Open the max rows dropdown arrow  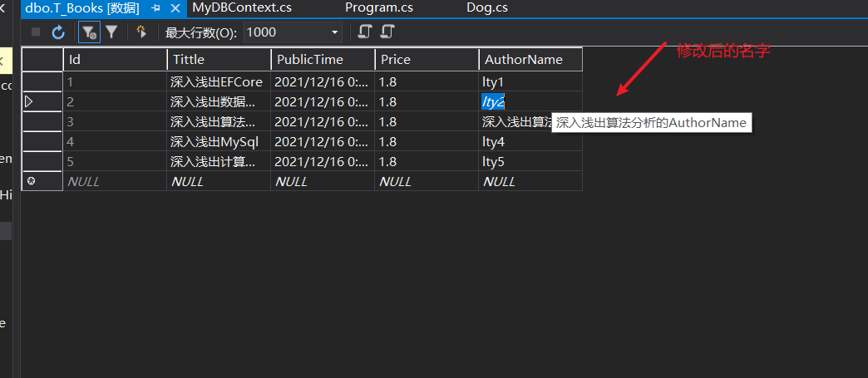334,32
